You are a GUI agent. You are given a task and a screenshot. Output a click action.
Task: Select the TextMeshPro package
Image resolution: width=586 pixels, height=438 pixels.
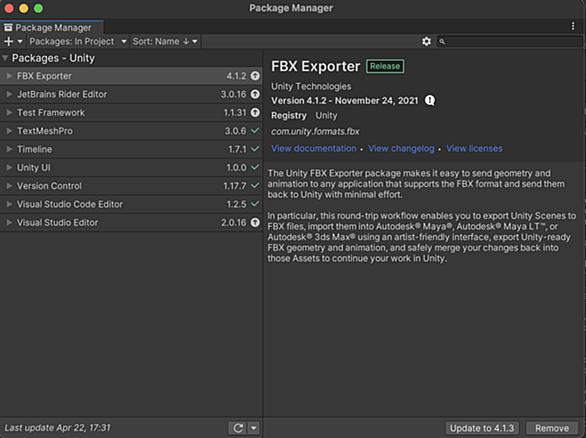point(131,131)
